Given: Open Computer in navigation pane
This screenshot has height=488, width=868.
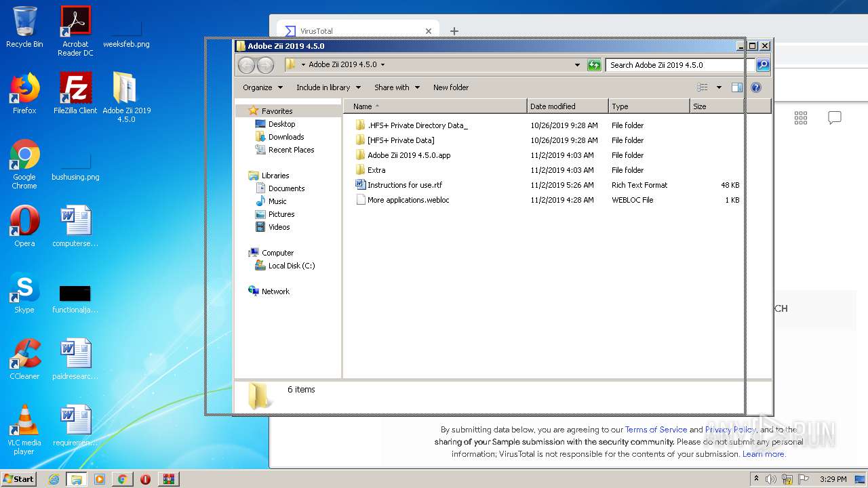Looking at the screenshot, I should (x=271, y=253).
